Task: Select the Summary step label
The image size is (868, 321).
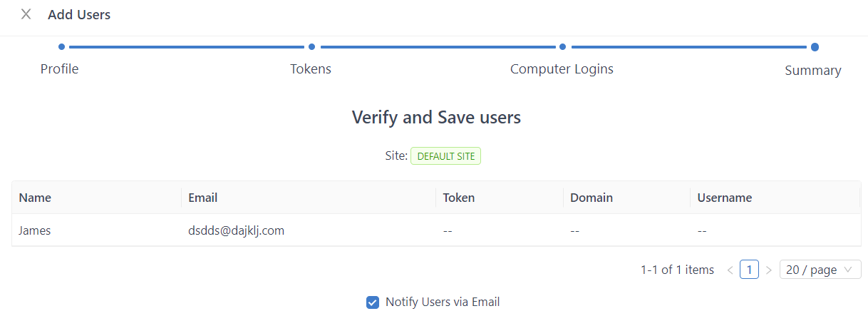Action: 812,71
